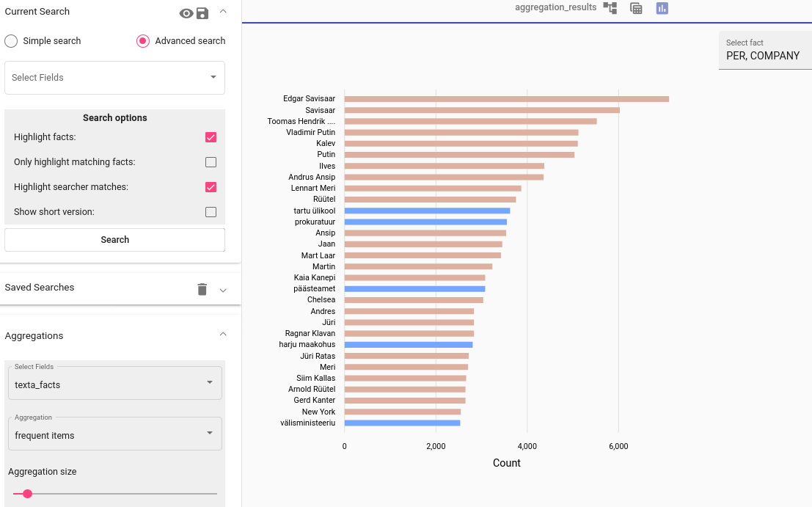Click the 'Search options' heading
The image size is (812, 507).
115,118
